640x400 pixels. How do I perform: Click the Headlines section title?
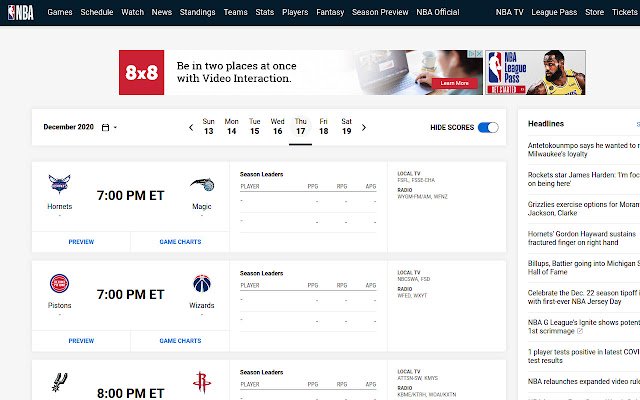tap(546, 124)
